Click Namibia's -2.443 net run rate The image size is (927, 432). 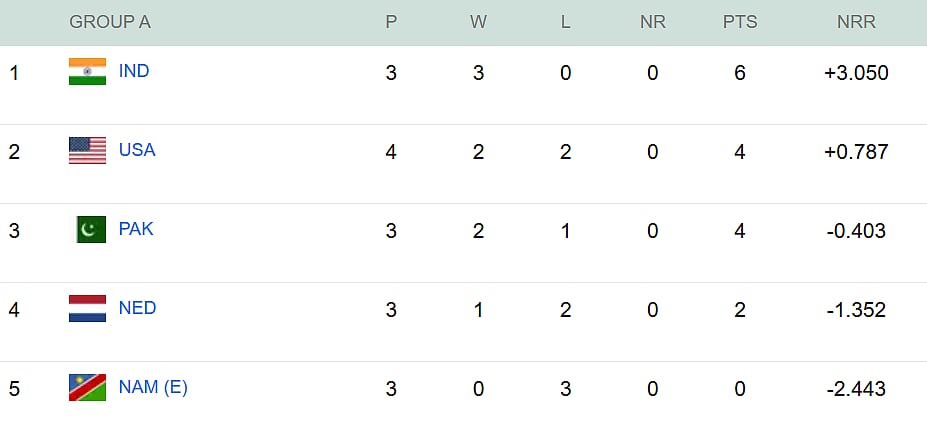pyautogui.click(x=857, y=389)
